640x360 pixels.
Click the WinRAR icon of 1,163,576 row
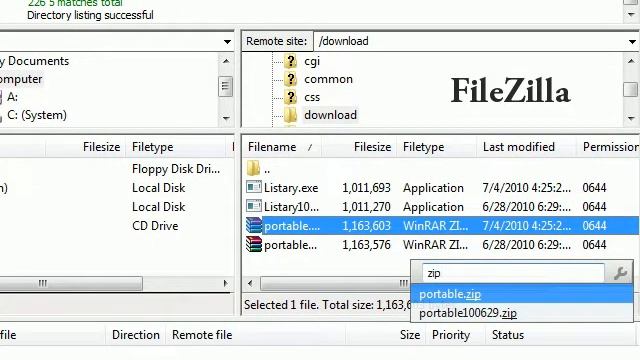click(254, 244)
